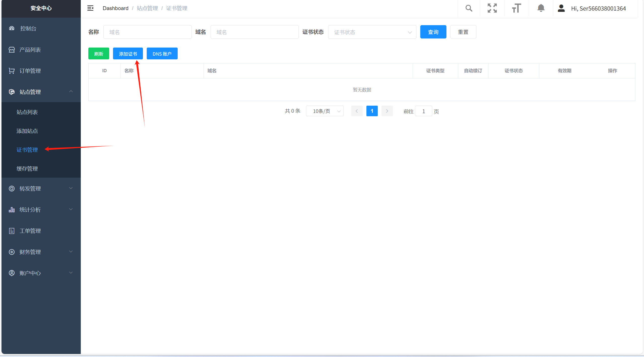Open 产品列表 in the sidebar
This screenshot has height=357, width=644.
(41, 50)
